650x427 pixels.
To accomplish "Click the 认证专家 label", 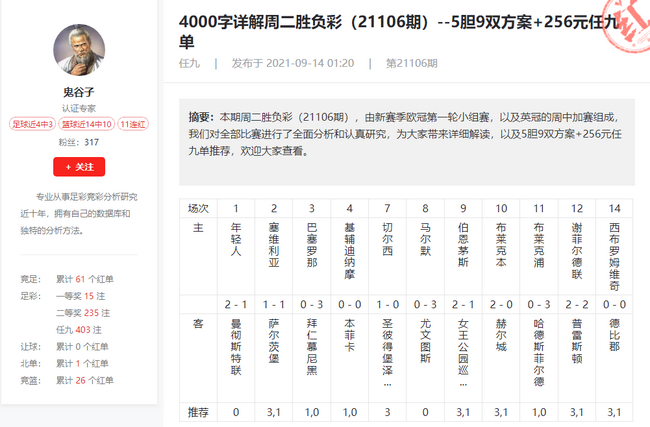I will [x=79, y=108].
